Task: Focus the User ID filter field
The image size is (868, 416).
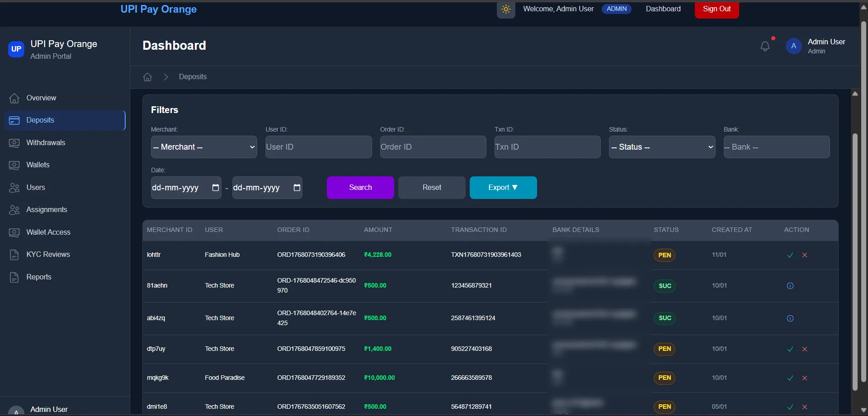Action: 318,147
